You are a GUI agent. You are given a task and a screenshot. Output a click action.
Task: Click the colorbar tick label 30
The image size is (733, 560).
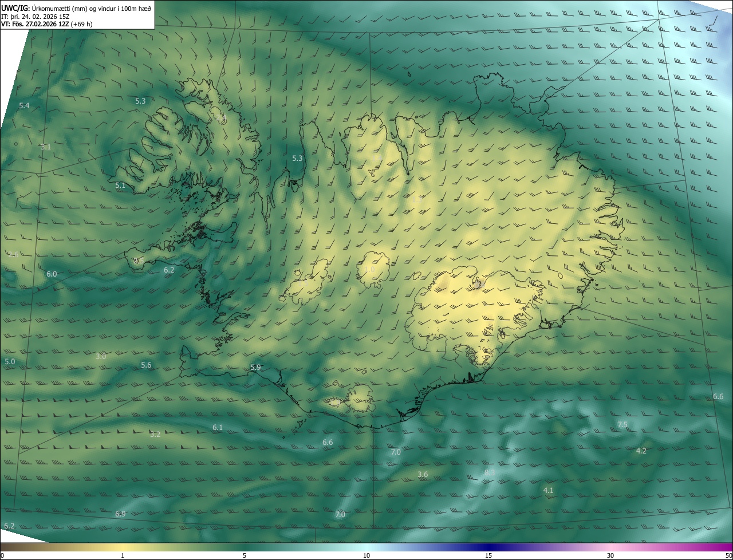[610, 556]
